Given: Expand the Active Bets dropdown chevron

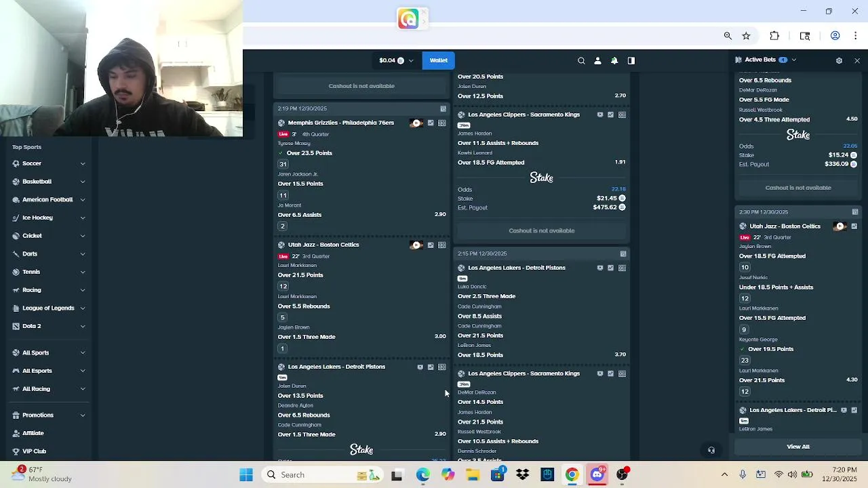Looking at the screenshot, I should click(794, 60).
